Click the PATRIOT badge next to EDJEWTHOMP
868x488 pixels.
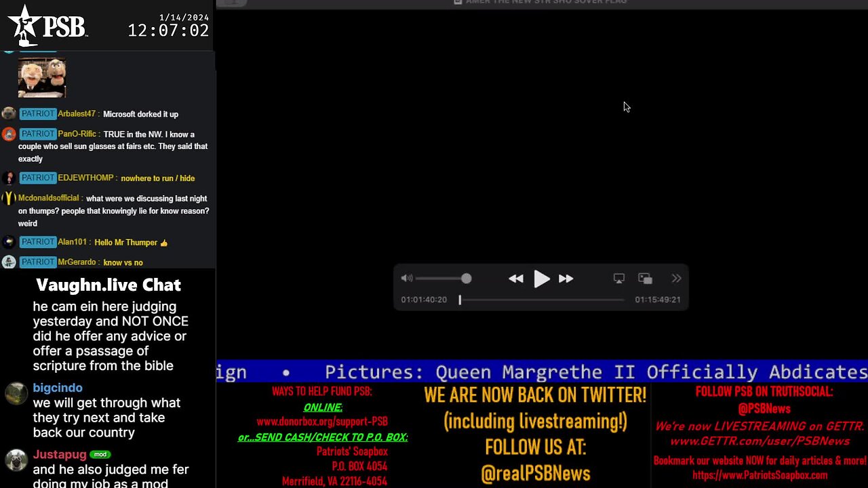point(37,178)
